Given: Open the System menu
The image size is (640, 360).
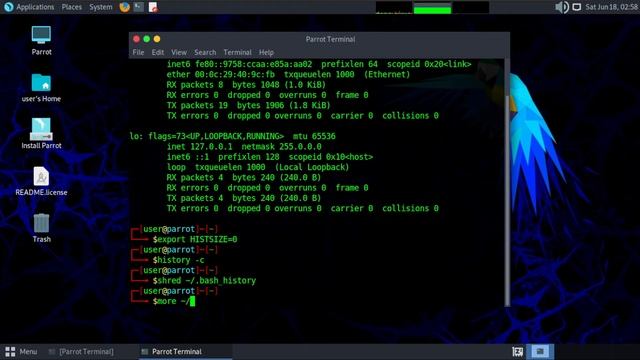Looking at the screenshot, I should click(101, 7).
